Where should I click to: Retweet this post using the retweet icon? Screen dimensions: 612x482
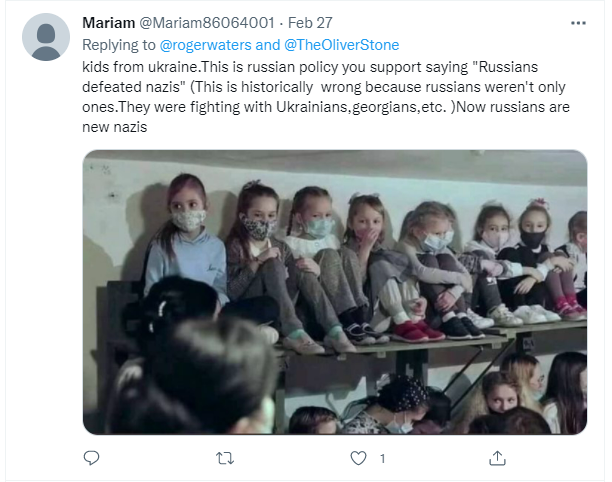(x=225, y=458)
